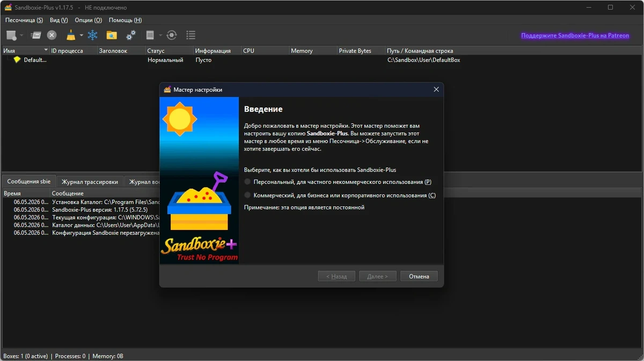
Task: Close the Мастер настройки dialog
Action: [x=436, y=90]
